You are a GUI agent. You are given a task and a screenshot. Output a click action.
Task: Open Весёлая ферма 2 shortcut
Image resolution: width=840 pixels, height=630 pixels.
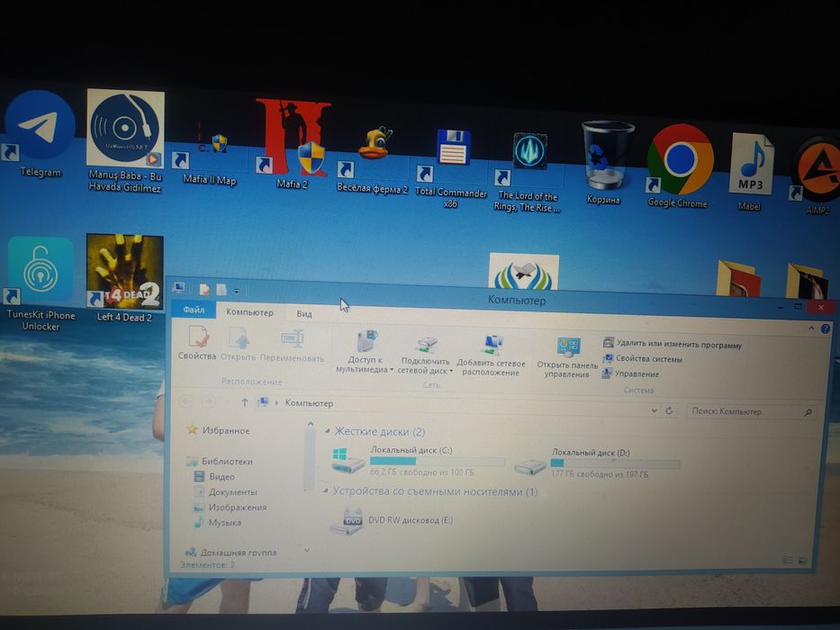(373, 159)
